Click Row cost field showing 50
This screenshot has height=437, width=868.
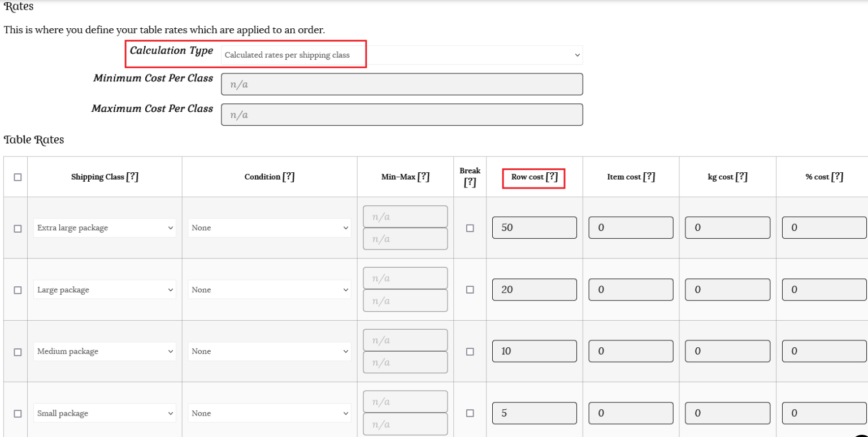(x=534, y=228)
